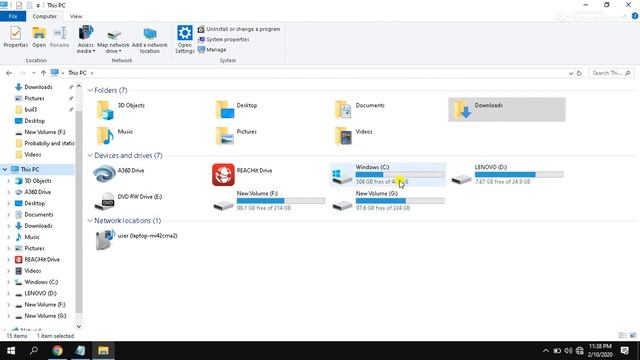Open Settings from the ribbon

pyautogui.click(x=184, y=39)
